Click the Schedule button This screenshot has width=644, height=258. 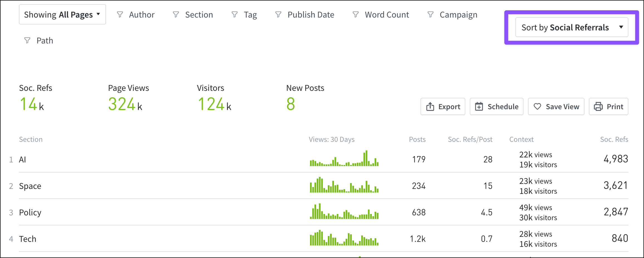pos(496,106)
